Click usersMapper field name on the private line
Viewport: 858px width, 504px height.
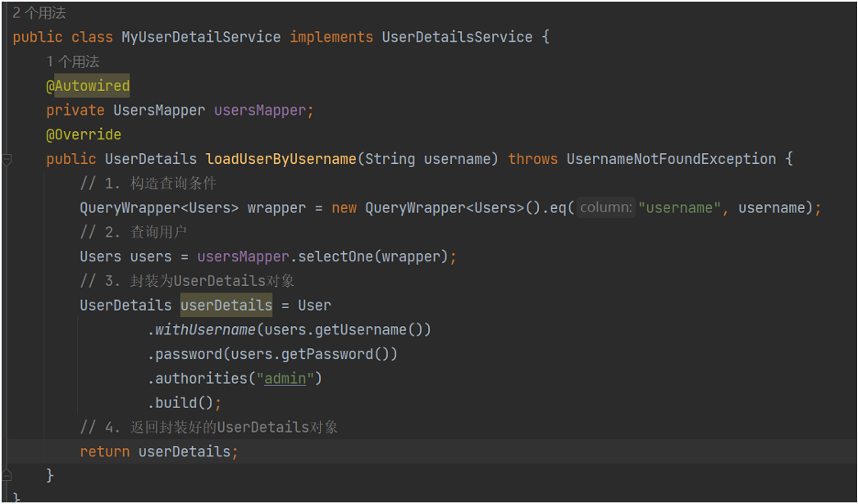pyautogui.click(x=260, y=111)
